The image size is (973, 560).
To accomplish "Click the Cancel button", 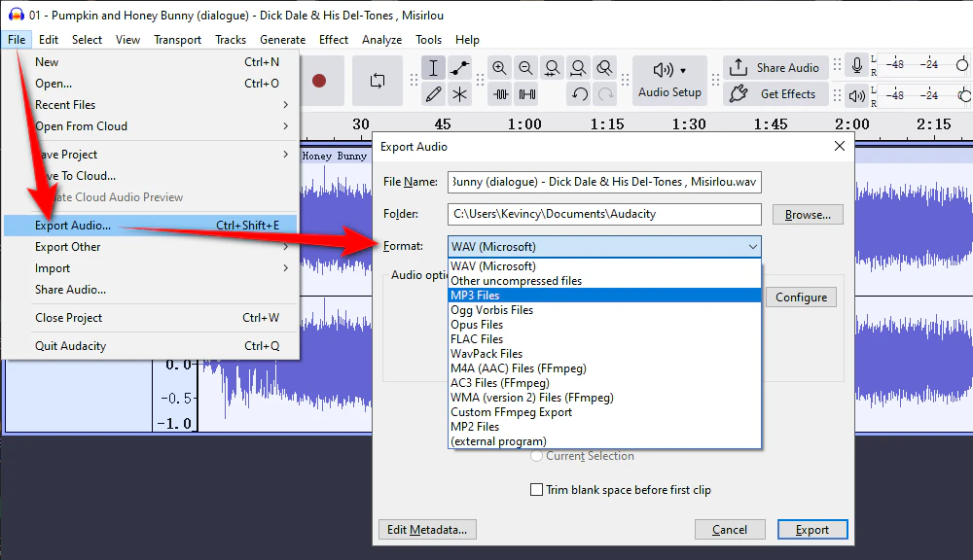I will pyautogui.click(x=730, y=530).
